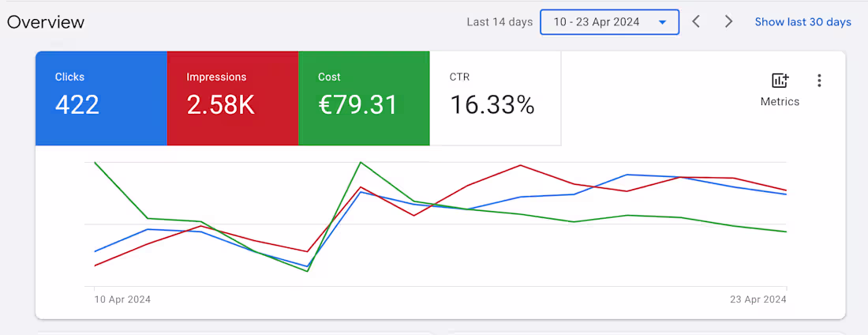The image size is (868, 335).
Task: Toggle the red Impressions metric card
Action: (233, 99)
